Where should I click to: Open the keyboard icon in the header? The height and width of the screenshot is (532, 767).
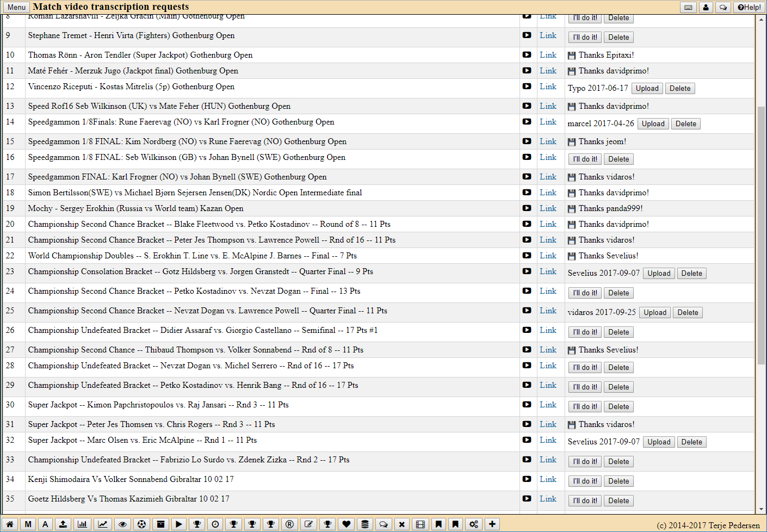[688, 7]
